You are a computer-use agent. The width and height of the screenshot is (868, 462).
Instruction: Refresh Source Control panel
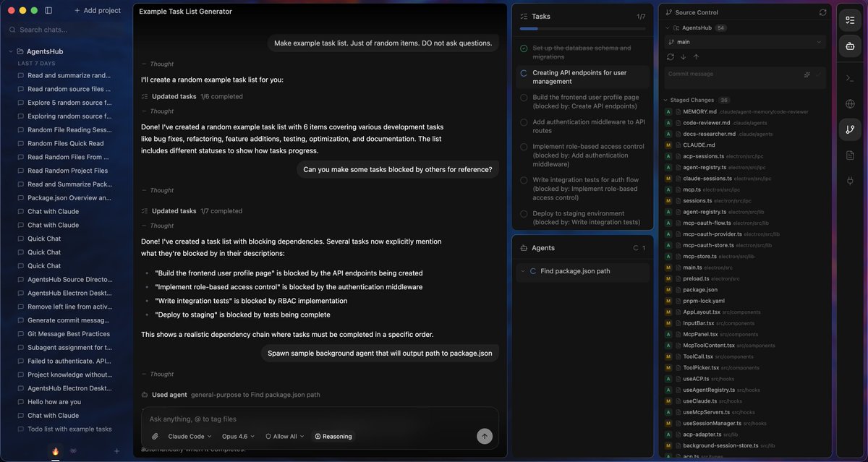[x=822, y=12]
